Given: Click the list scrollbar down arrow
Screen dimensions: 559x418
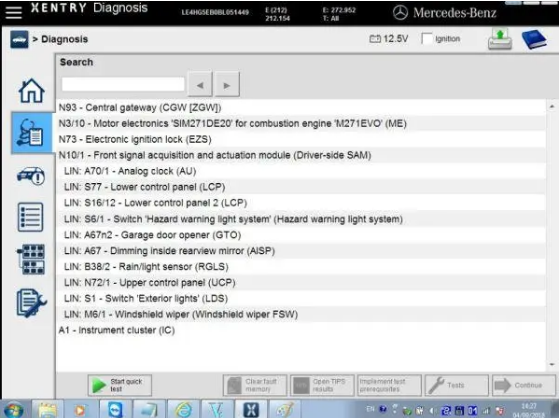Looking at the screenshot, I should tap(552, 365).
